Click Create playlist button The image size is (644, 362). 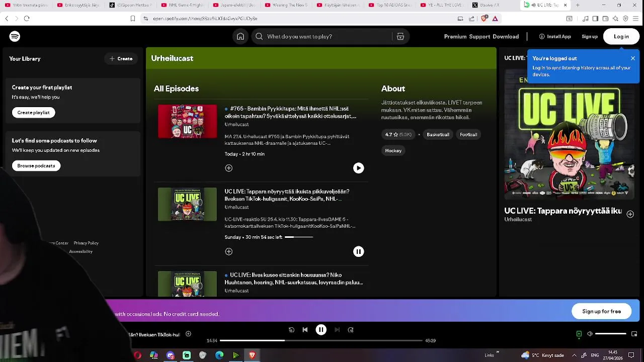tap(34, 113)
